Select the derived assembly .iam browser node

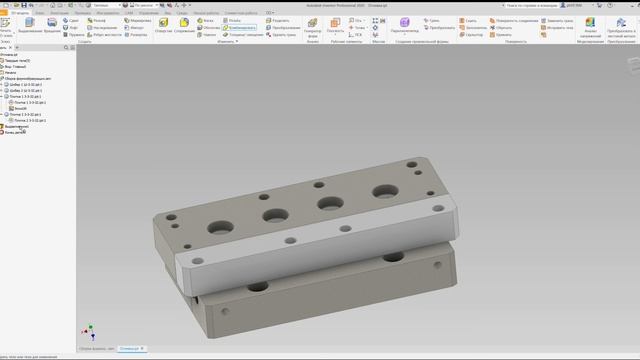(x=26, y=78)
